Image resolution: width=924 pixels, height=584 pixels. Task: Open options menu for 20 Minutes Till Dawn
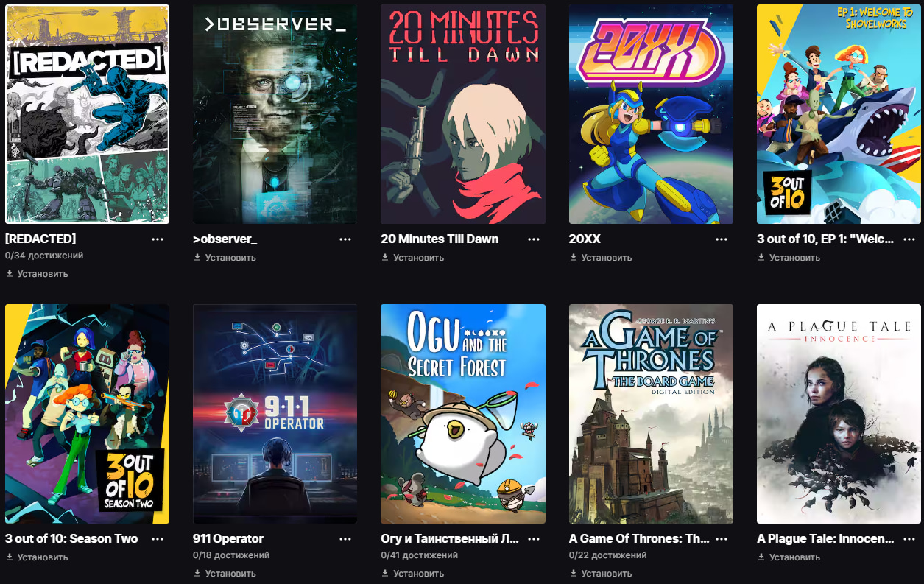534,239
